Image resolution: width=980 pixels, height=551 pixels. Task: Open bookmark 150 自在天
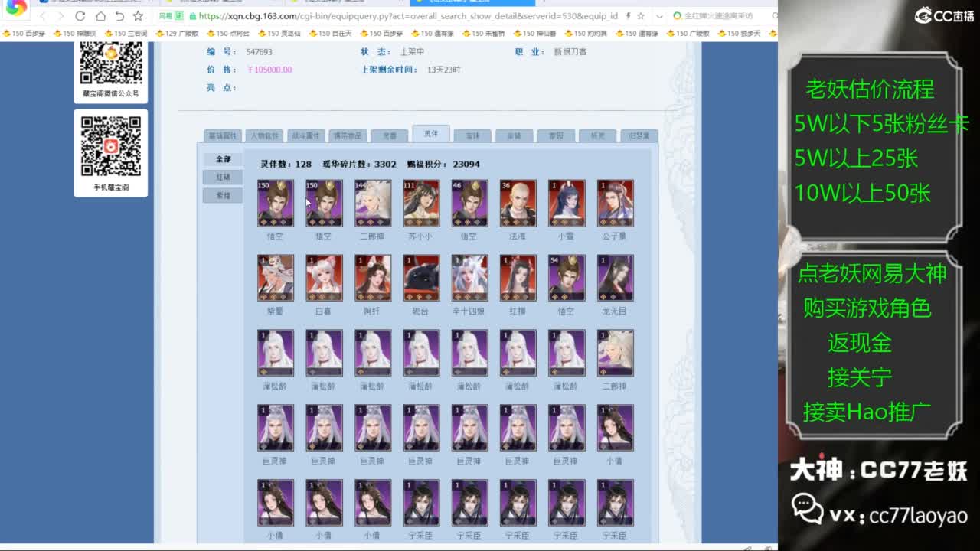tap(330, 34)
